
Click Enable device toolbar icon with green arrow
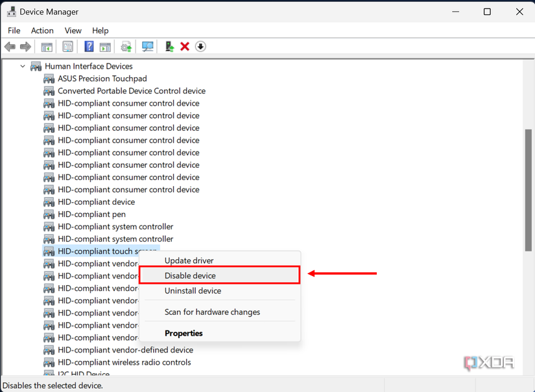tap(169, 47)
